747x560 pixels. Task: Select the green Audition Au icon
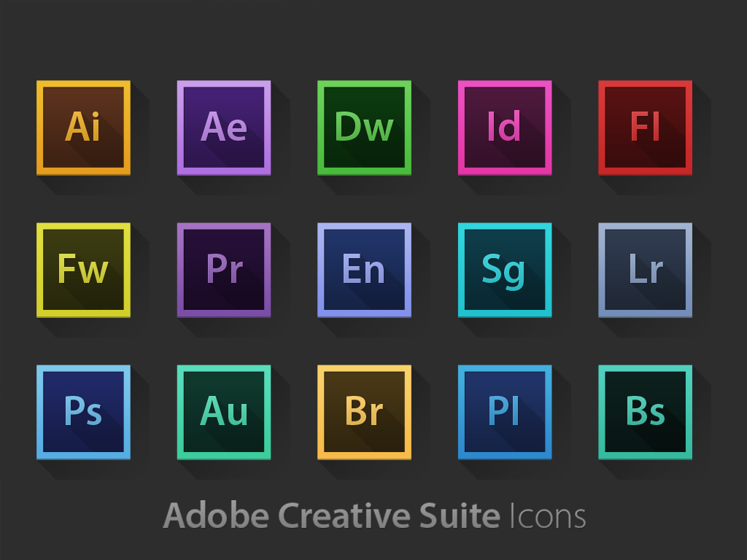[224, 412]
